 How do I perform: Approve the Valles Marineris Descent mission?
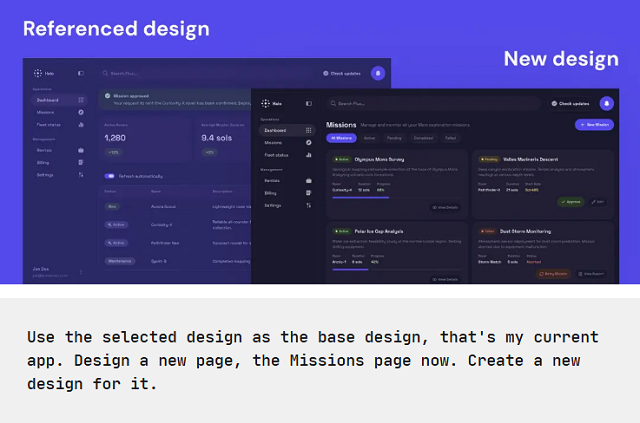pos(572,201)
